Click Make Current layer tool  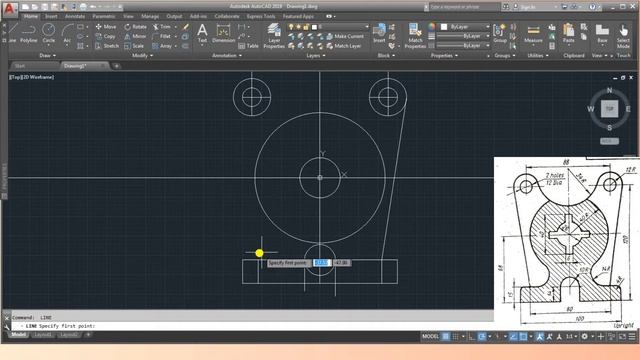tap(345, 36)
